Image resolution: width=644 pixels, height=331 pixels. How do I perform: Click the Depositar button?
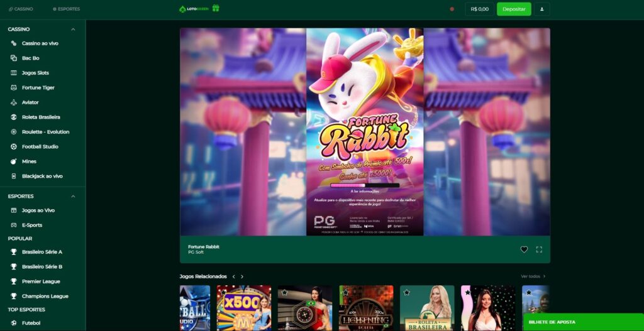(x=514, y=9)
